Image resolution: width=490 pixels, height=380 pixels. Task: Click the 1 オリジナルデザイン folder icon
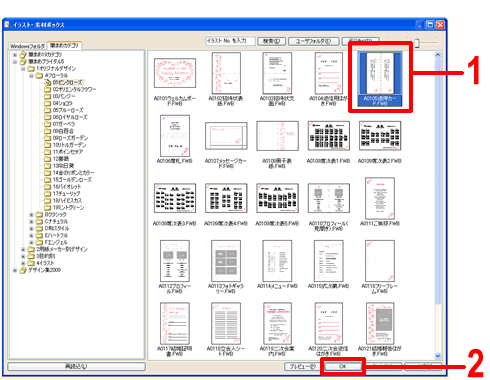coord(31,69)
